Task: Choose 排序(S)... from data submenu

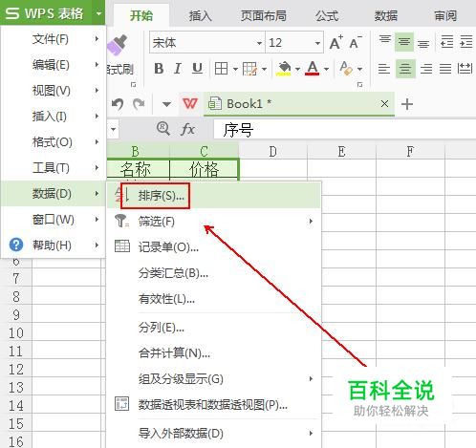Action: point(213,196)
